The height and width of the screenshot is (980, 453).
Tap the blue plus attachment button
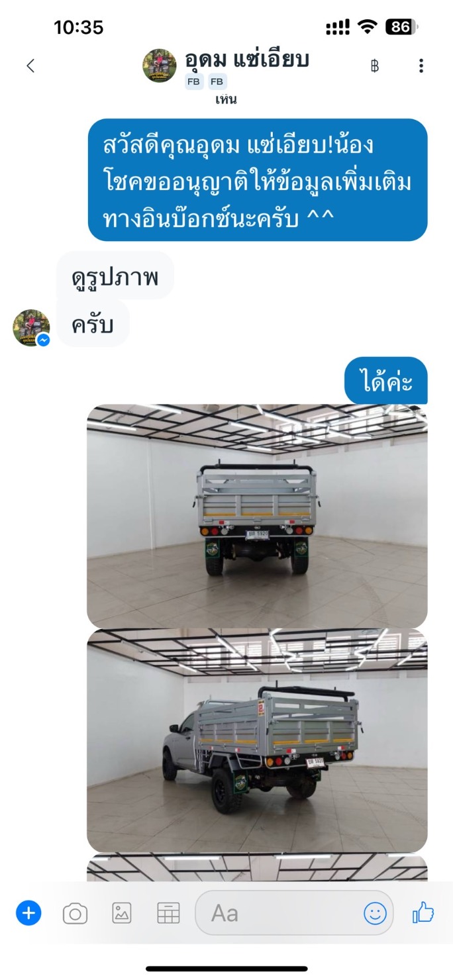28,914
